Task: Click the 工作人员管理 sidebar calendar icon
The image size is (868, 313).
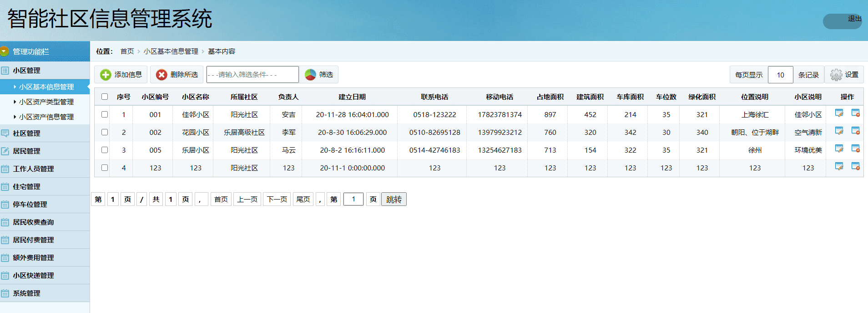Action: coord(5,169)
